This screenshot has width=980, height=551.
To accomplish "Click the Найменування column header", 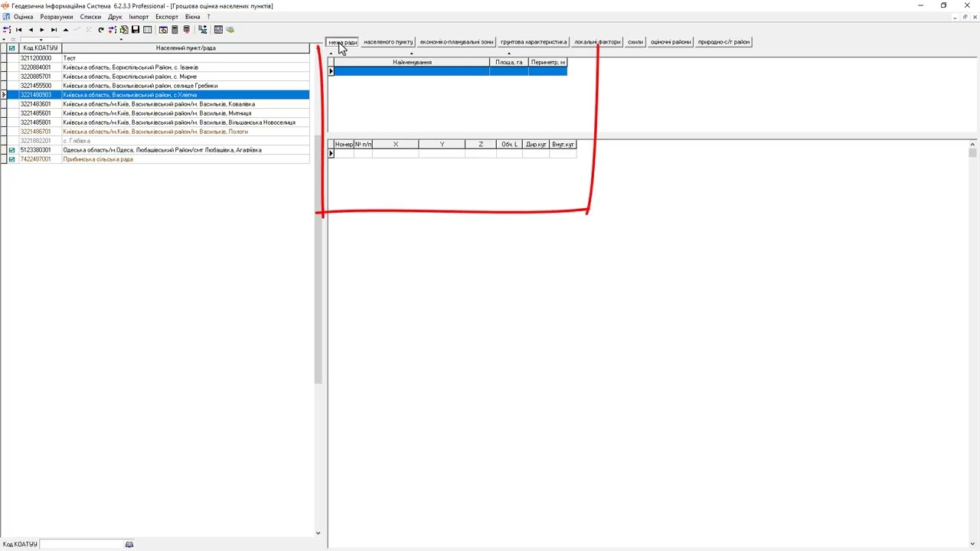I will pos(412,62).
